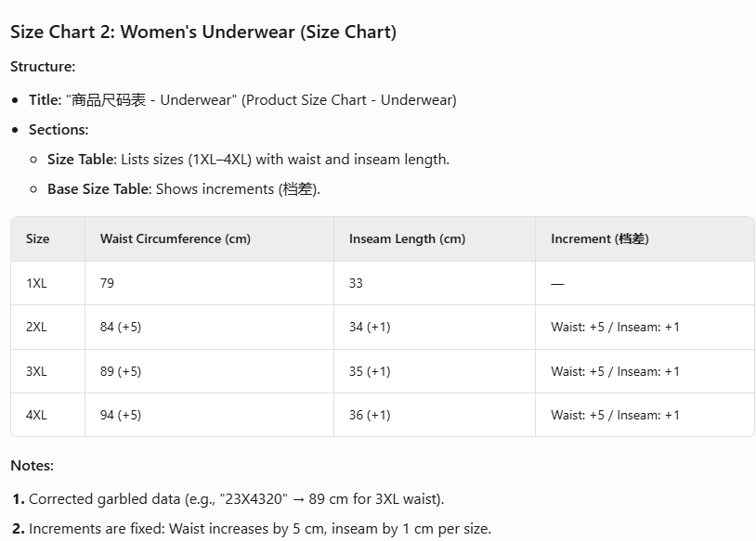Click the Size Table bullet item

[x=248, y=160]
